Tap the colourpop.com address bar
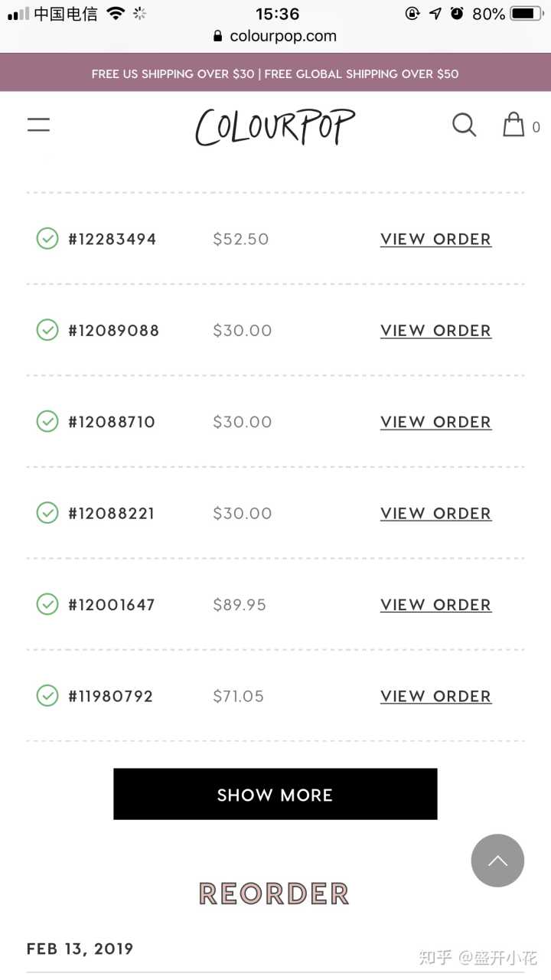The height and width of the screenshot is (980, 551). pyautogui.click(x=275, y=36)
